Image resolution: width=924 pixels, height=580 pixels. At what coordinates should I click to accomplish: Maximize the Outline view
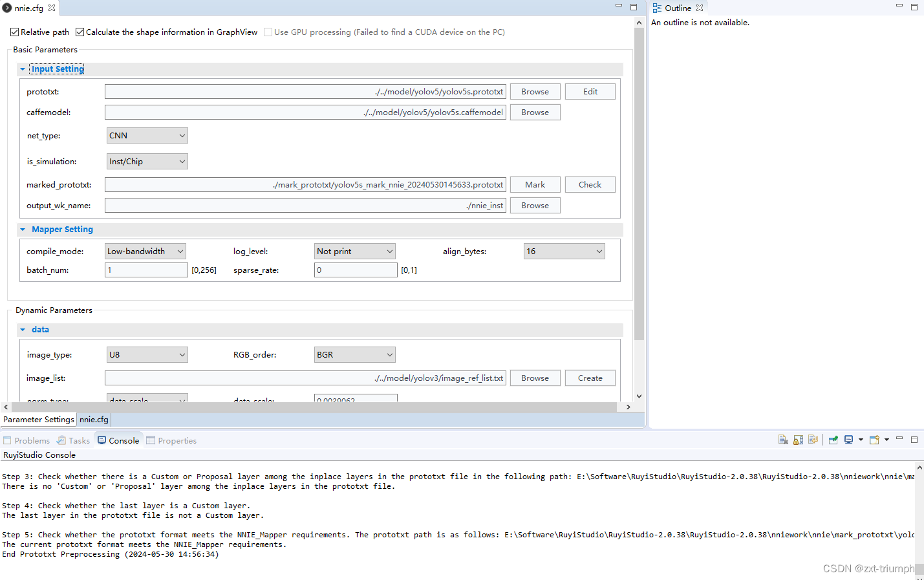click(914, 7)
